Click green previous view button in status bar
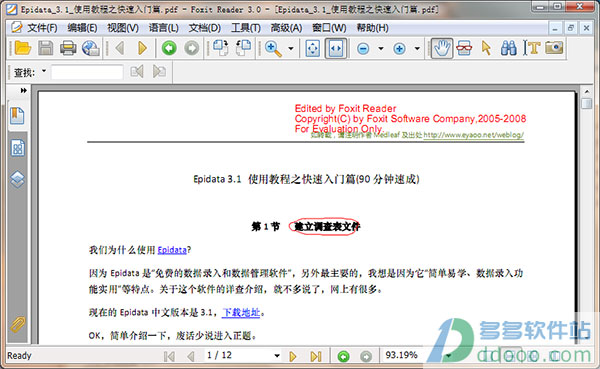The width and height of the screenshot is (600, 369). [343, 356]
